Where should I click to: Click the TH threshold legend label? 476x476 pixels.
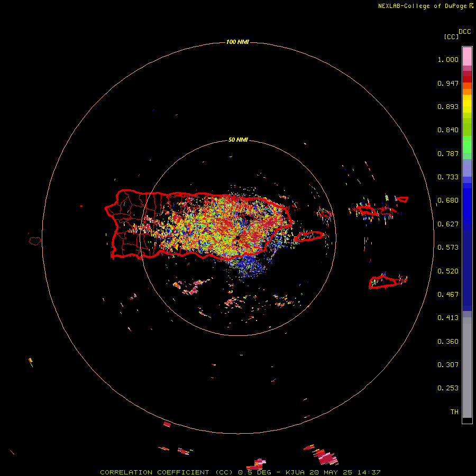coord(454,412)
